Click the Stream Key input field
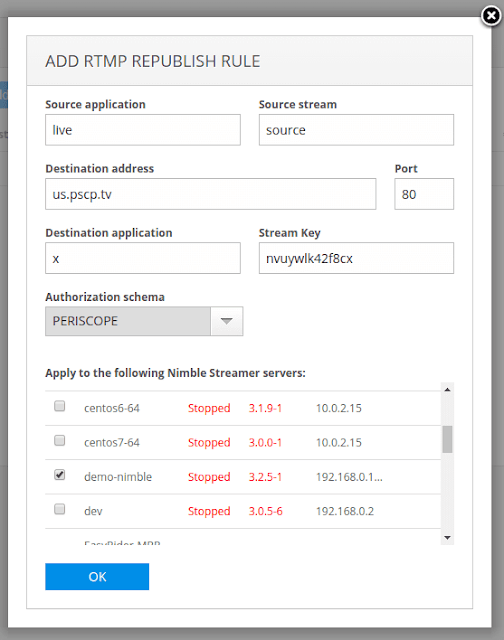 tap(356, 258)
